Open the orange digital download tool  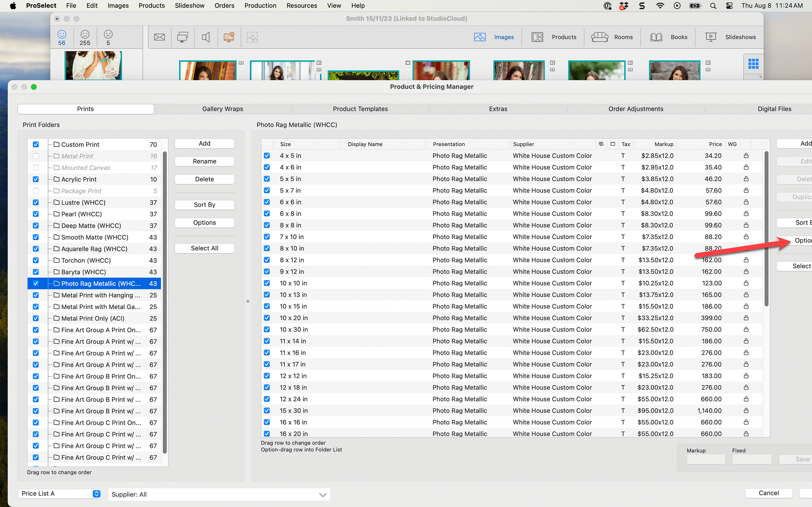click(x=229, y=37)
